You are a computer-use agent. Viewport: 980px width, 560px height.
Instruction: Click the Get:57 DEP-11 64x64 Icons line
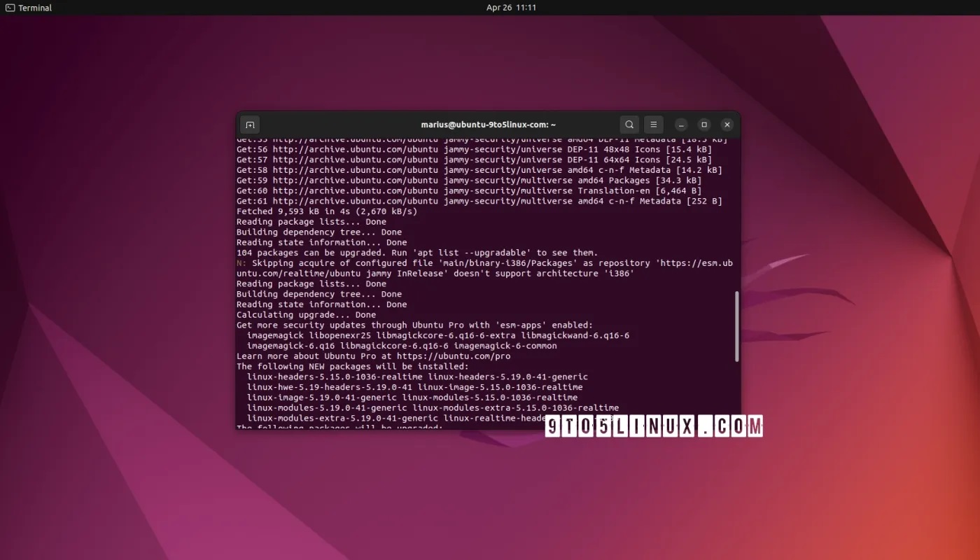pyautogui.click(x=474, y=160)
